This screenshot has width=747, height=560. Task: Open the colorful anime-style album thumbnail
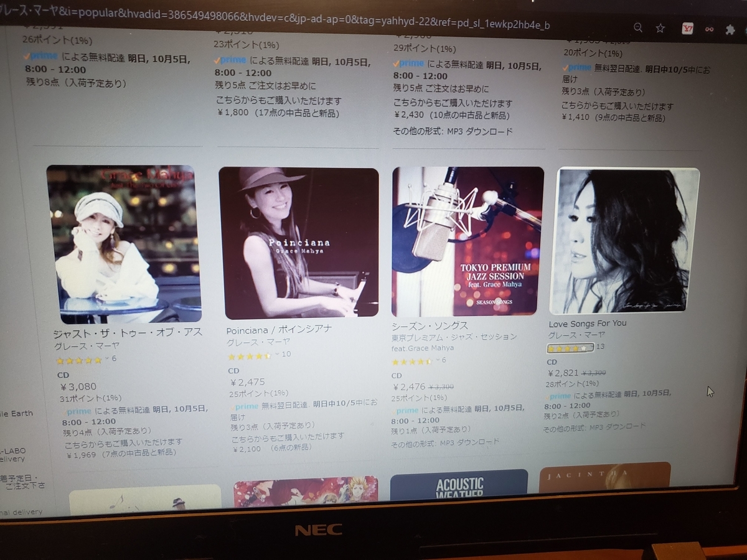point(306,492)
